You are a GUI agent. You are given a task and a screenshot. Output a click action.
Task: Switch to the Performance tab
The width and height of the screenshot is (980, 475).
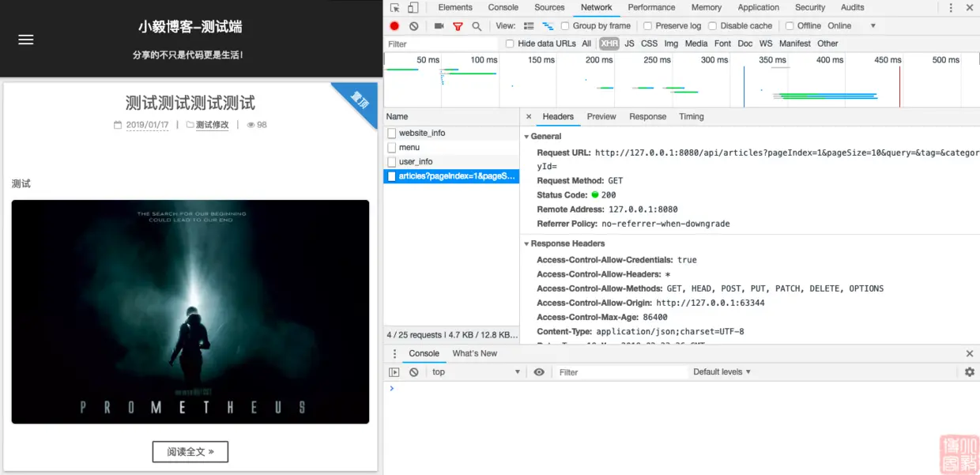pyautogui.click(x=651, y=8)
